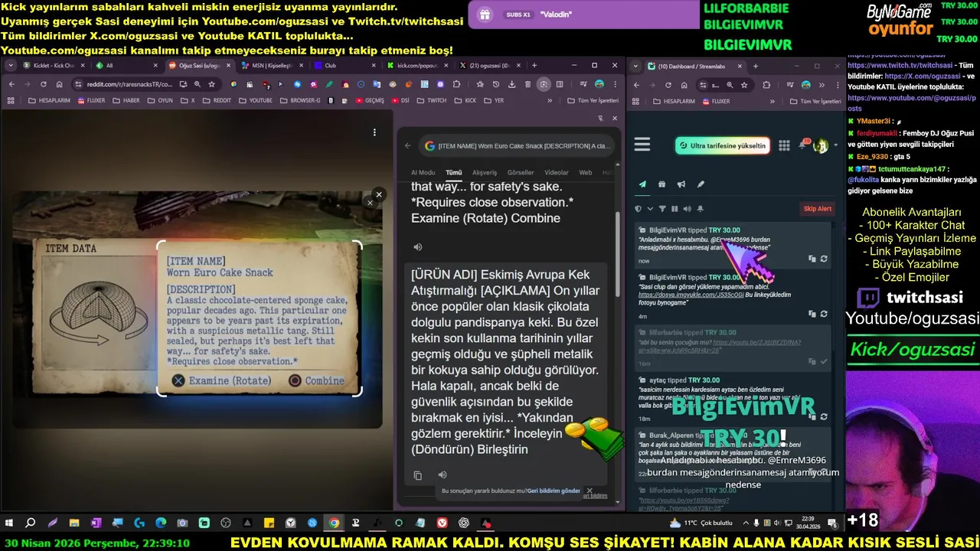Open HESAPLARIM bookmarks folder
Image resolution: width=980 pixels, height=551 pixels.
(x=49, y=100)
